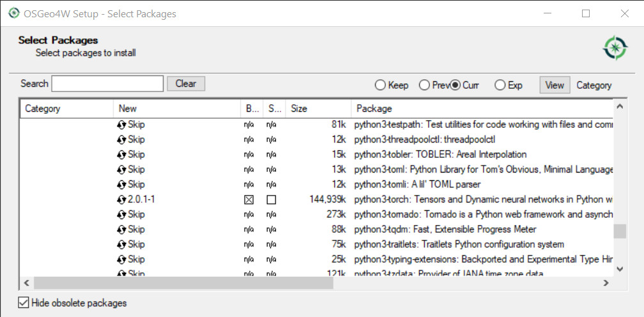
Task: Close the OSGeo4W Setup window
Action: (625, 13)
